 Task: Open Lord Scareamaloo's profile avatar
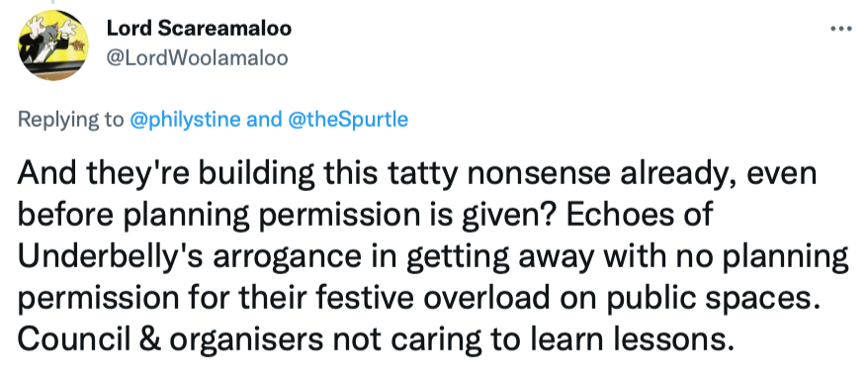point(52,46)
